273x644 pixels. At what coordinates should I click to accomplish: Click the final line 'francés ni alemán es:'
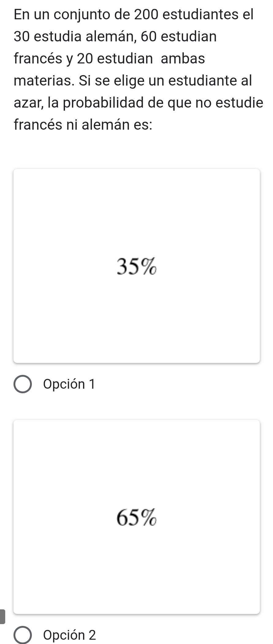click(83, 125)
